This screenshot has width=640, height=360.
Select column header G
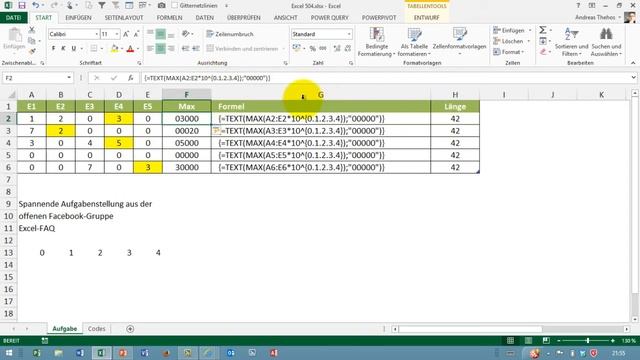(320, 95)
